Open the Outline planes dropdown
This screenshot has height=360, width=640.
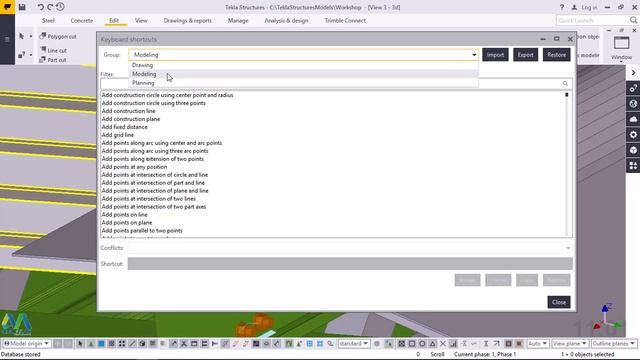pos(613,344)
